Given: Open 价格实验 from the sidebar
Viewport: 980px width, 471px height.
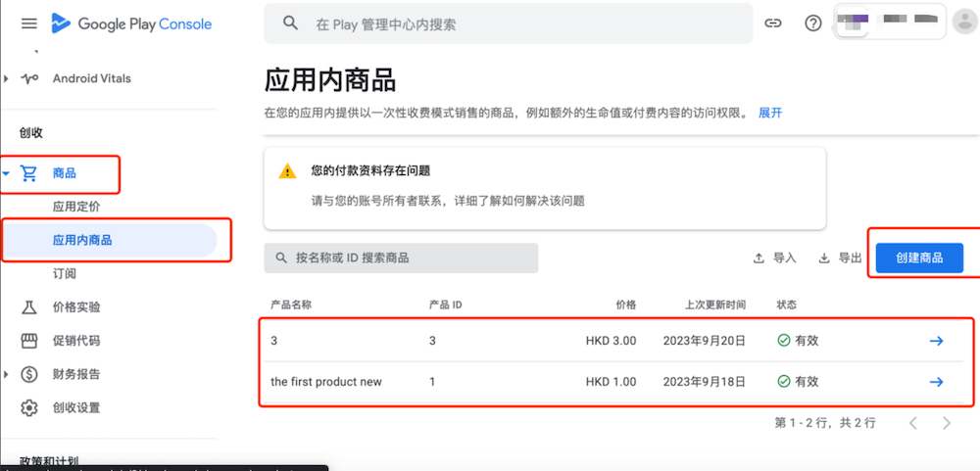Looking at the screenshot, I should click(76, 307).
